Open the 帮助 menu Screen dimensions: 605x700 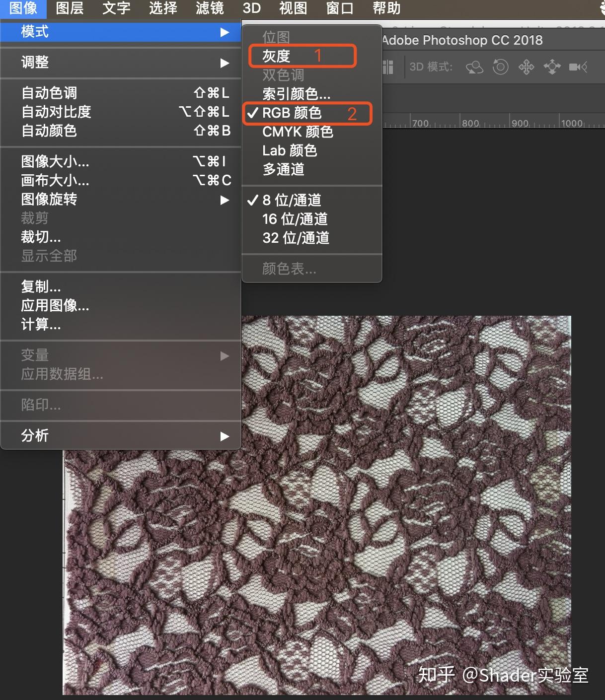point(386,8)
